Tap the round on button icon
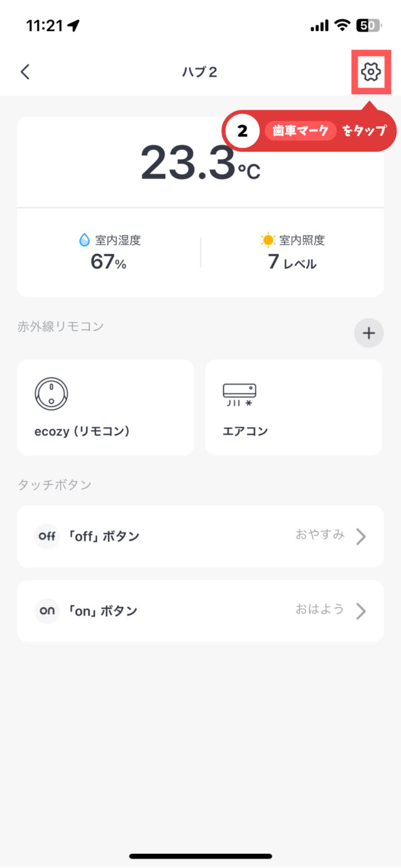The height and width of the screenshot is (868, 401). (x=47, y=611)
